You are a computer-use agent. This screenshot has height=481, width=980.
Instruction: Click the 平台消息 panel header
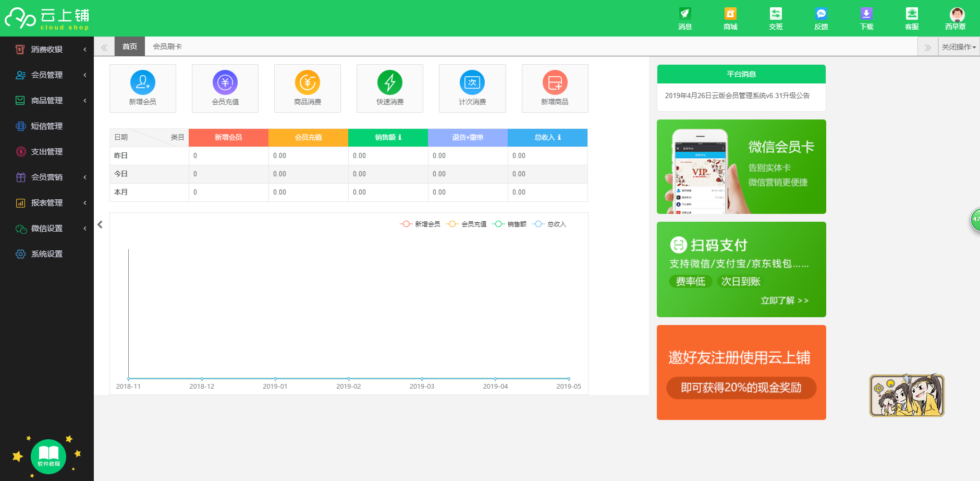point(741,74)
